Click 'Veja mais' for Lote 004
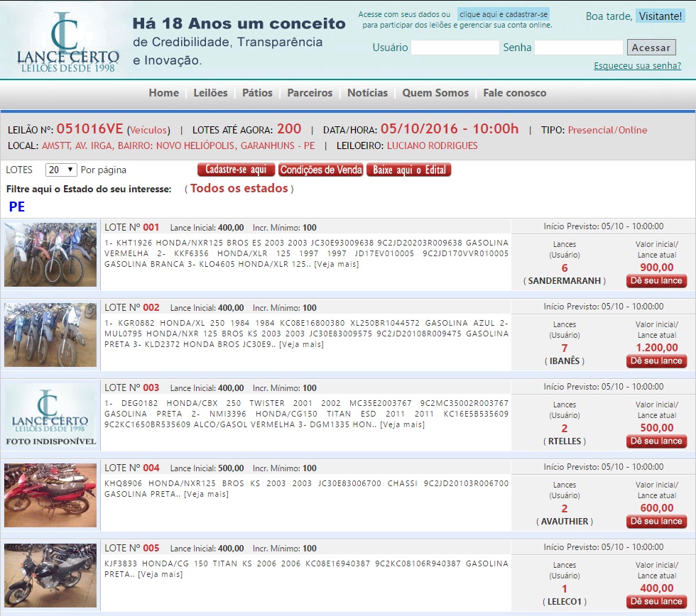This screenshot has width=696, height=616. pyautogui.click(x=207, y=495)
